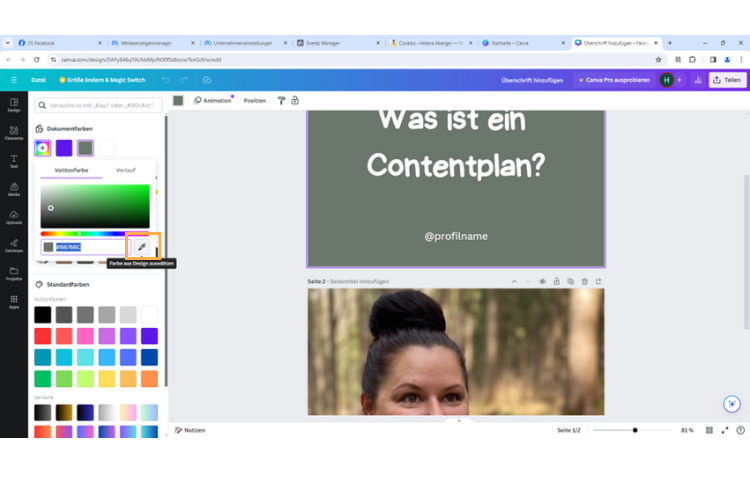Open a new browser tab
Screen dimensions: 750x500
coord(670,43)
